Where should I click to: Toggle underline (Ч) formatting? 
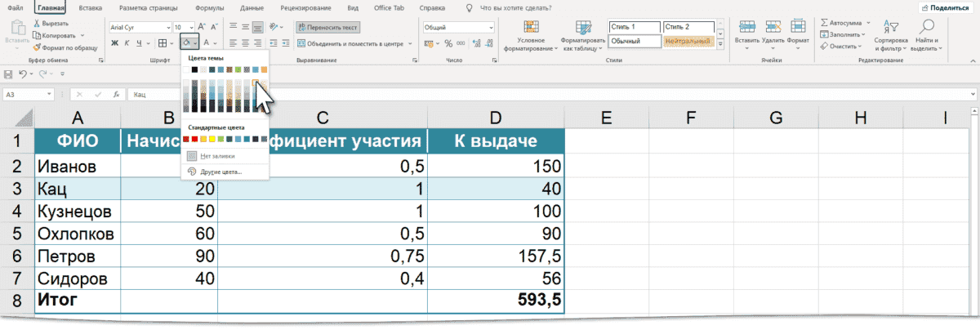pos(140,42)
